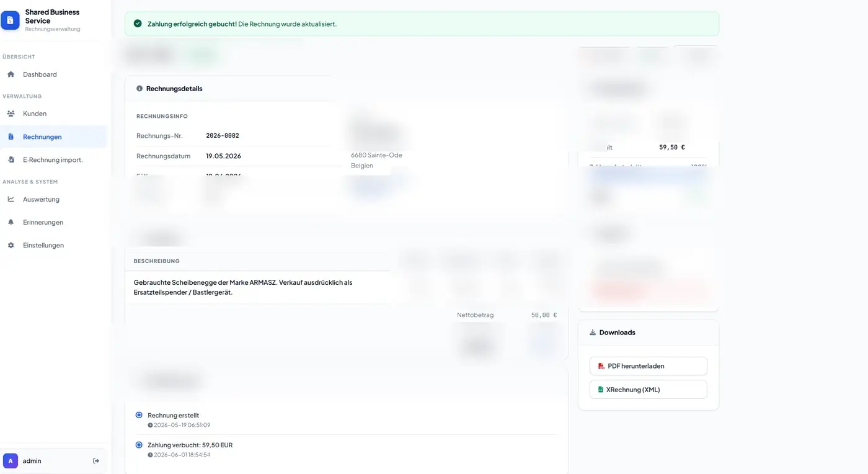
Task: Click the Zahlung verbucht timeline marker
Action: click(139, 445)
